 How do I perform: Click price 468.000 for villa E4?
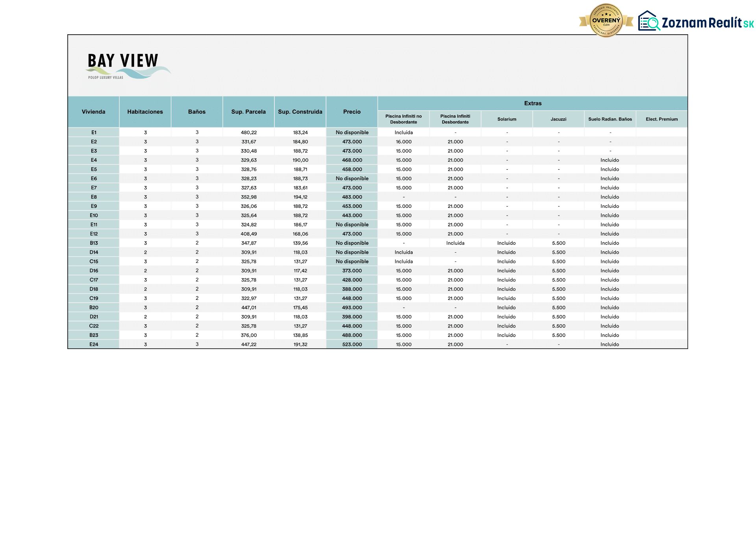[352, 160]
